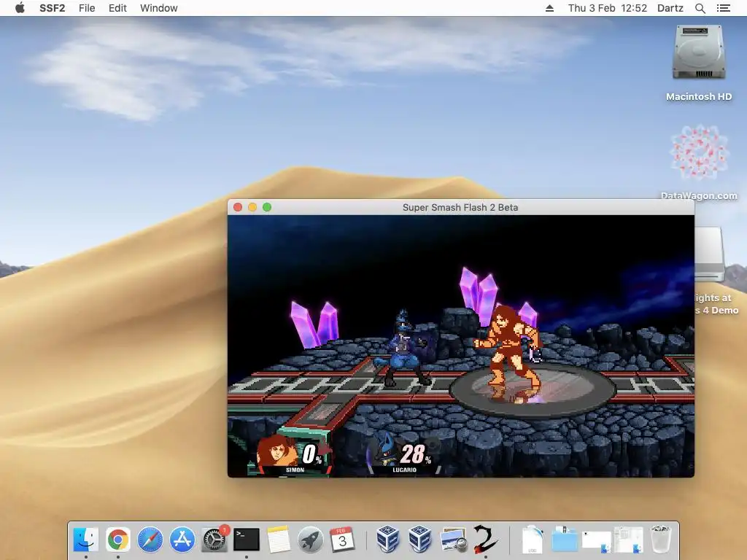Click Lucario's portrait in damage HUD
Image resolution: width=747 pixels, height=560 pixels.
coord(385,451)
